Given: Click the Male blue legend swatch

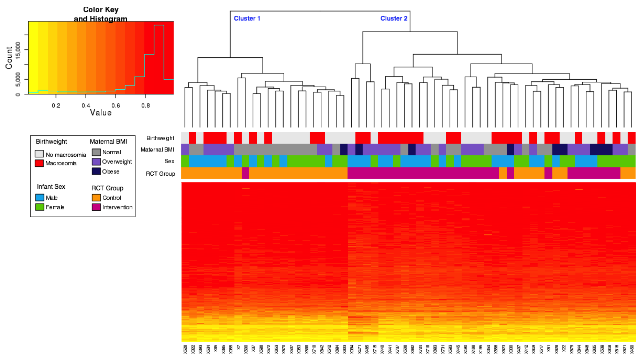Looking at the screenshot, I should coord(39,198).
